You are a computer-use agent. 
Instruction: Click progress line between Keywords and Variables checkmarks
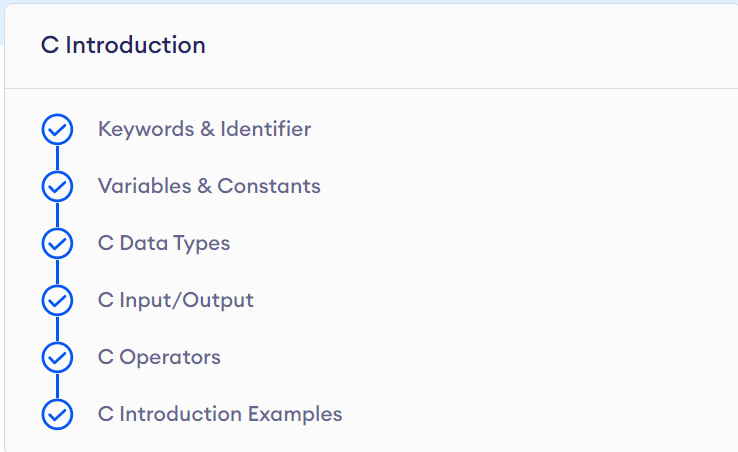[57, 158]
